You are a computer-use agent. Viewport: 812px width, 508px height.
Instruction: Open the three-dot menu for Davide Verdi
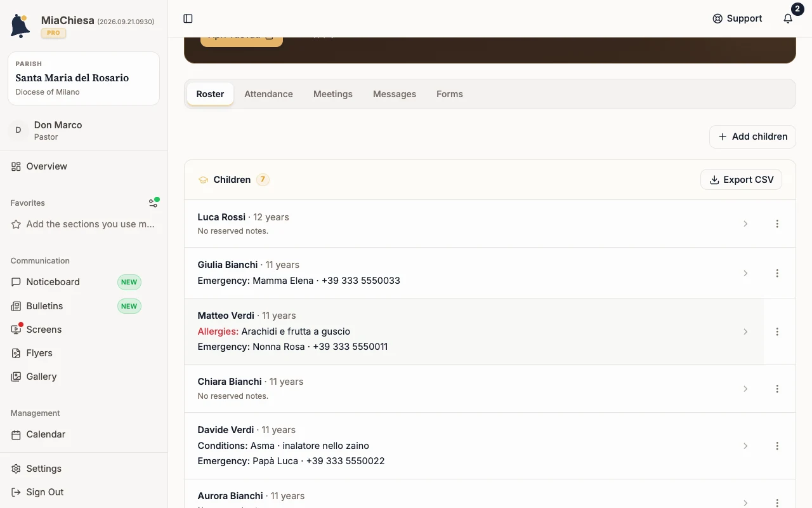777,446
